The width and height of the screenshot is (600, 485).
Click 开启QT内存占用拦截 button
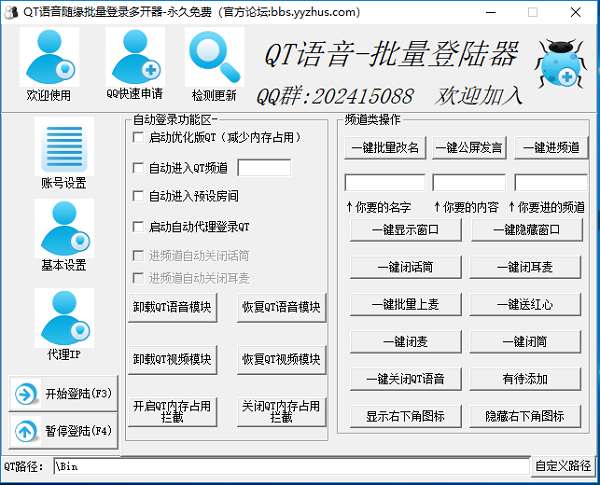[172, 412]
